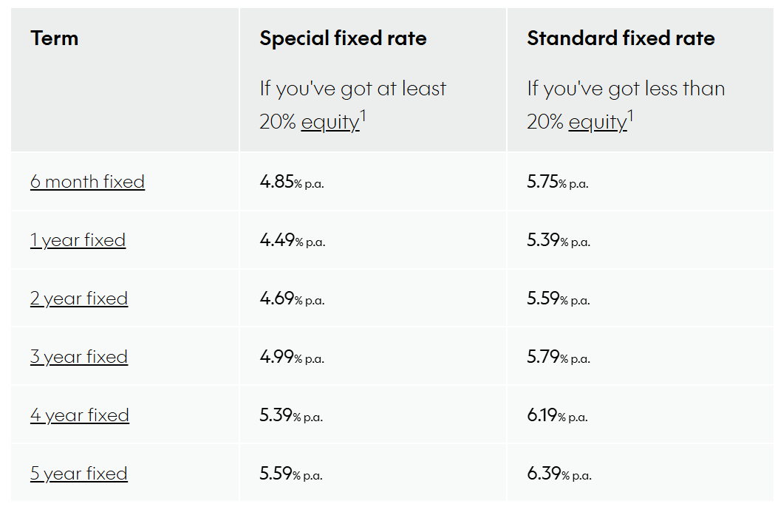Open the 5 year fixed link
775x532 pixels.
pos(79,474)
